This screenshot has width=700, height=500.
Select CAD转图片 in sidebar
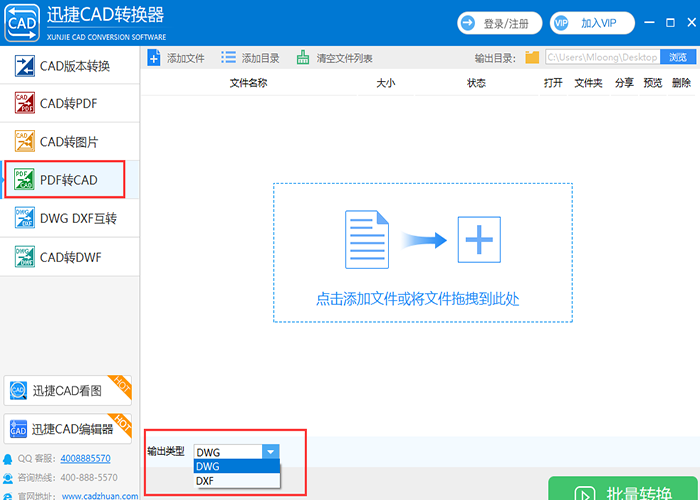(x=70, y=142)
